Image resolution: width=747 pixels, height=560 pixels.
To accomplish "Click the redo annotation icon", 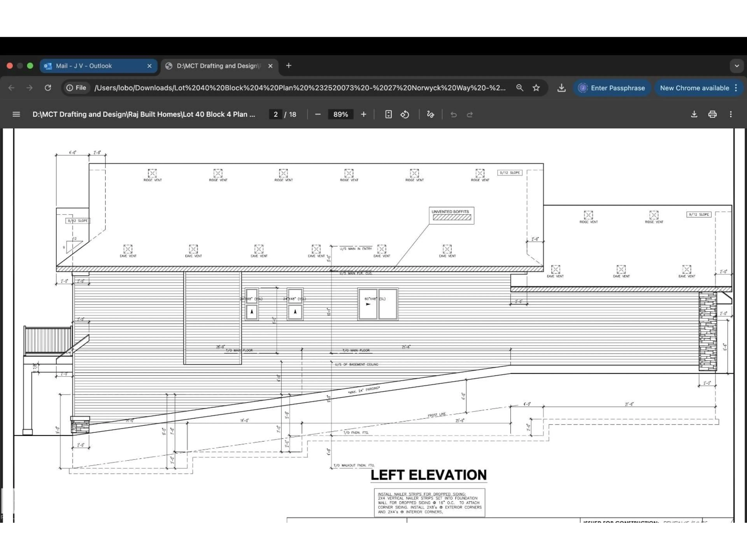I will point(470,114).
